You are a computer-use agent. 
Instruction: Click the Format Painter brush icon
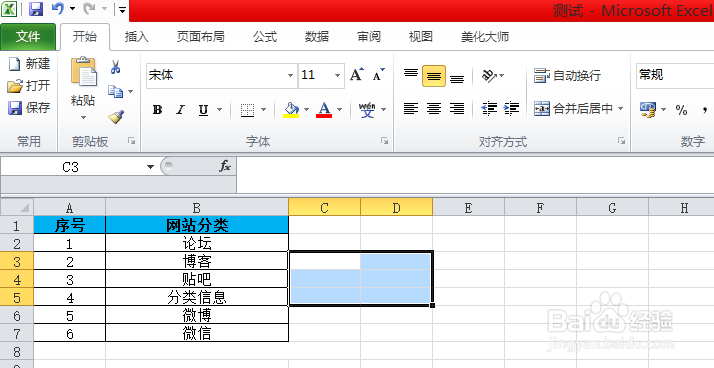point(117,117)
